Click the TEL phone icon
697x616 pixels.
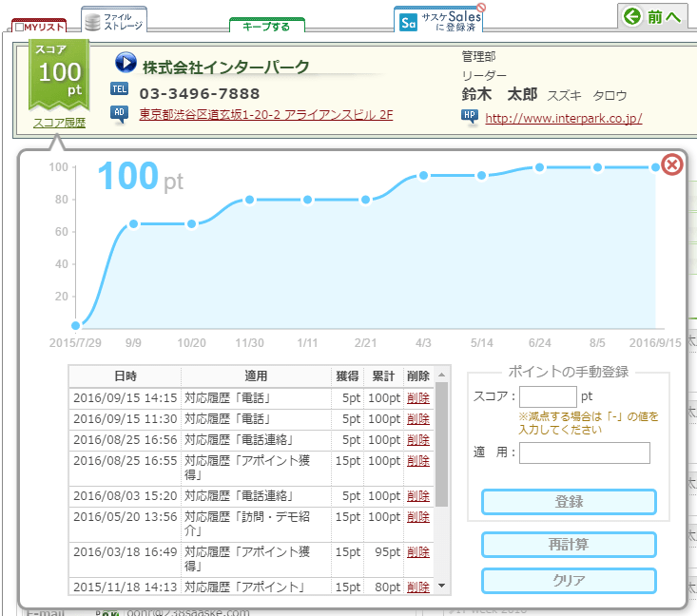[x=119, y=89]
